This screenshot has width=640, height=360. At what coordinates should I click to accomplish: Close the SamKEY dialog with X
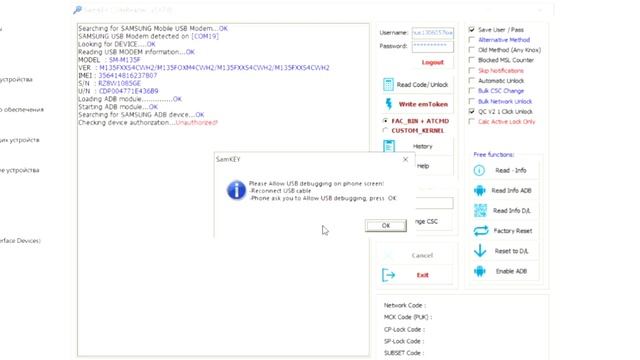tap(405, 159)
